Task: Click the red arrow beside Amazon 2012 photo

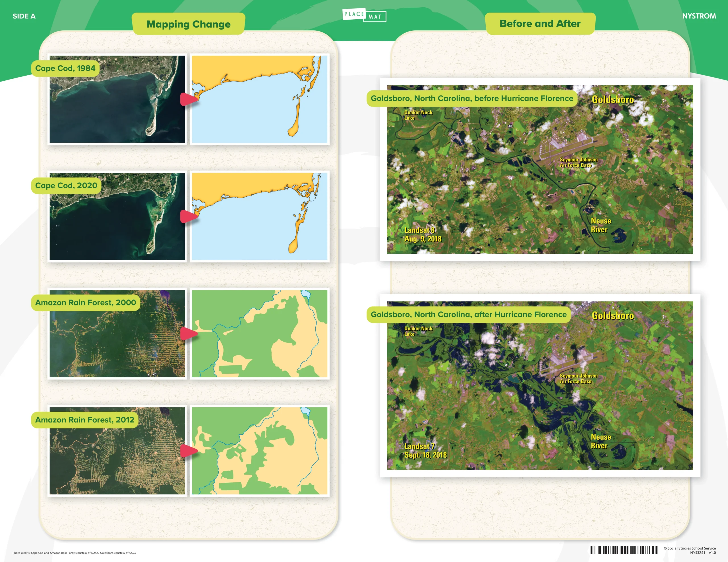Action: click(x=189, y=451)
